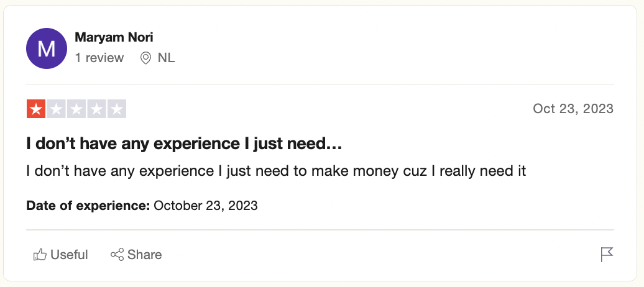Click the Share text label

145,255
